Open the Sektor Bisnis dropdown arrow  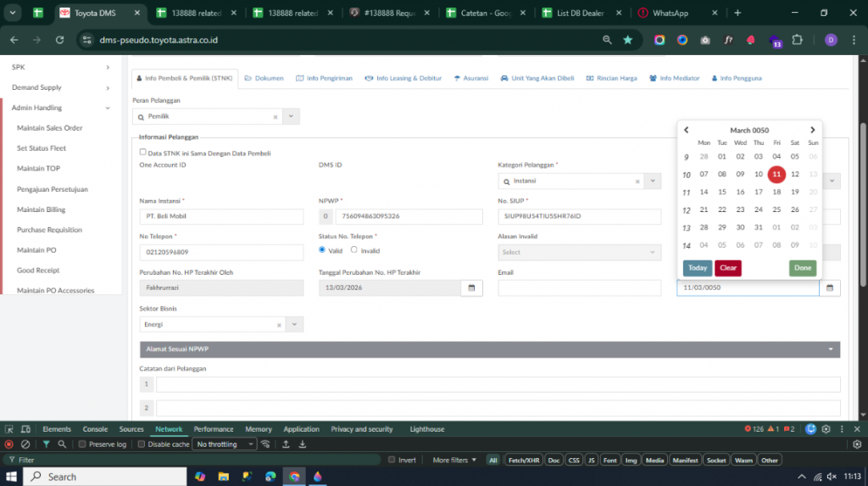[293, 324]
